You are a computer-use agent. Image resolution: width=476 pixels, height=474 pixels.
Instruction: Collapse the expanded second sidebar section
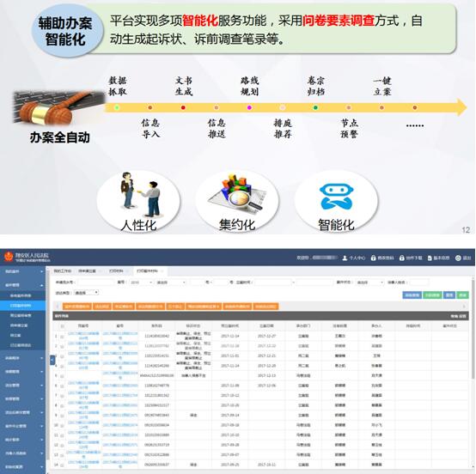[x=22, y=285]
